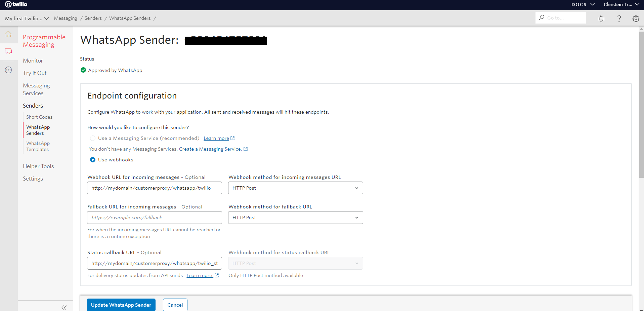
Task: Open WhatsApp Templates submenu item
Action: 38,146
